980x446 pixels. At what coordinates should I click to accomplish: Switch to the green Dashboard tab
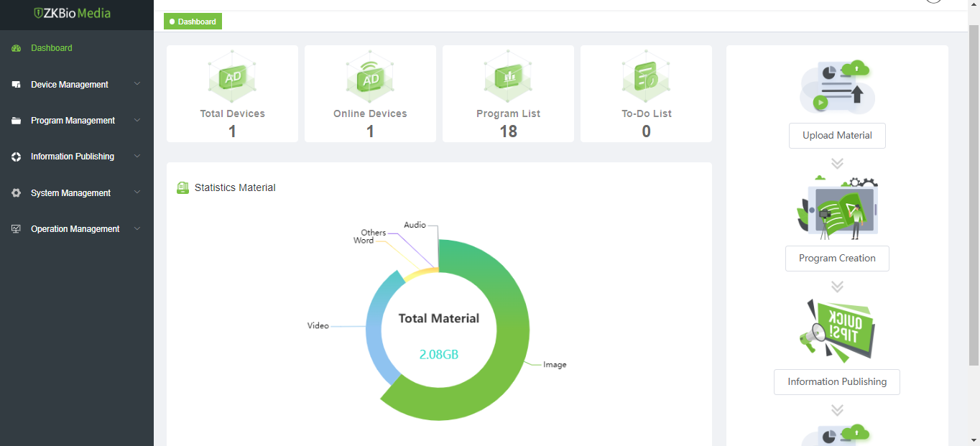[193, 22]
